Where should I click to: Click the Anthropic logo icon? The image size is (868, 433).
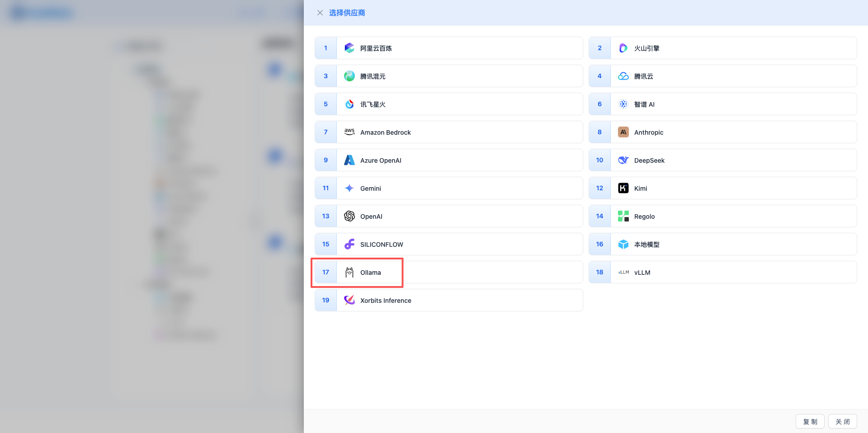coord(623,132)
